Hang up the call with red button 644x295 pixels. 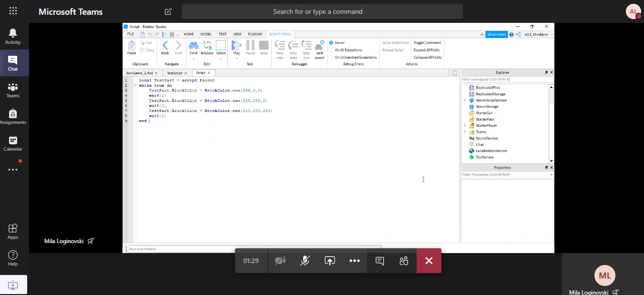pos(429,261)
